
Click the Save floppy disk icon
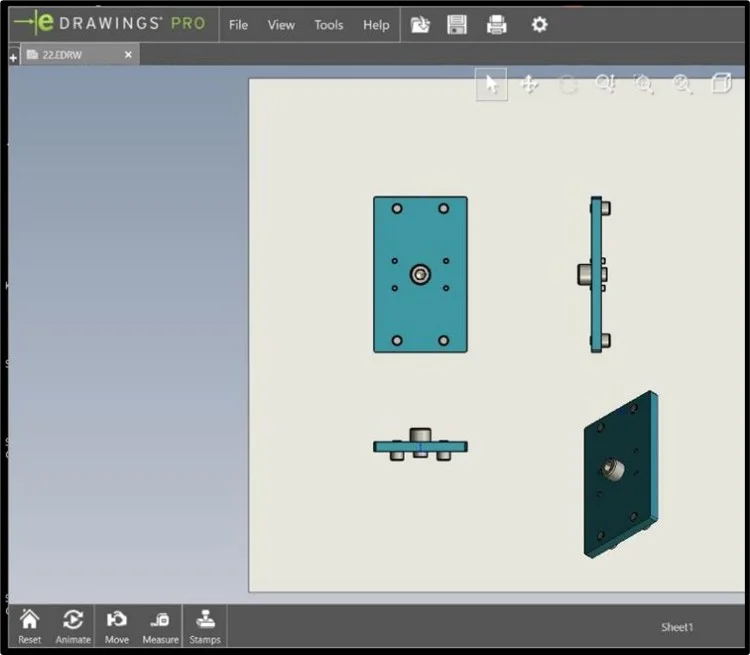[457, 24]
